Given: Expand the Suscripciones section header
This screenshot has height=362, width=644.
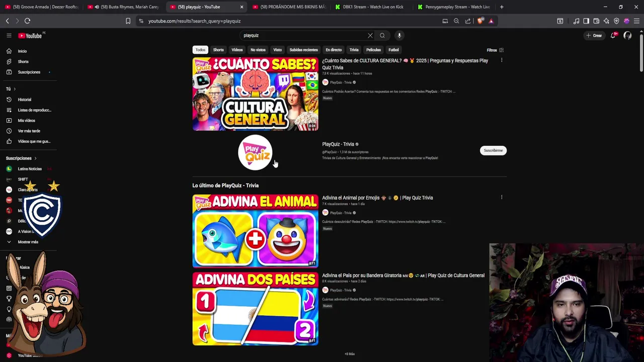Looking at the screenshot, I should click(21, 158).
